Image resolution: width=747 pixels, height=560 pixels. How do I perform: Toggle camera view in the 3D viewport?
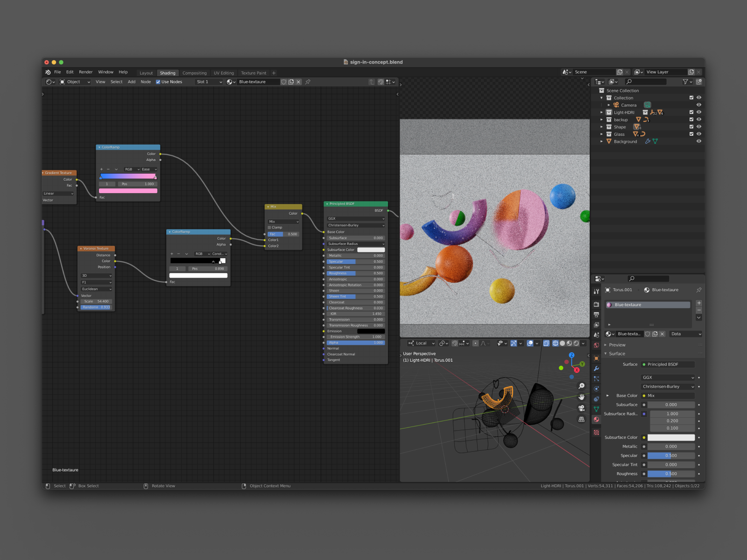(x=581, y=408)
